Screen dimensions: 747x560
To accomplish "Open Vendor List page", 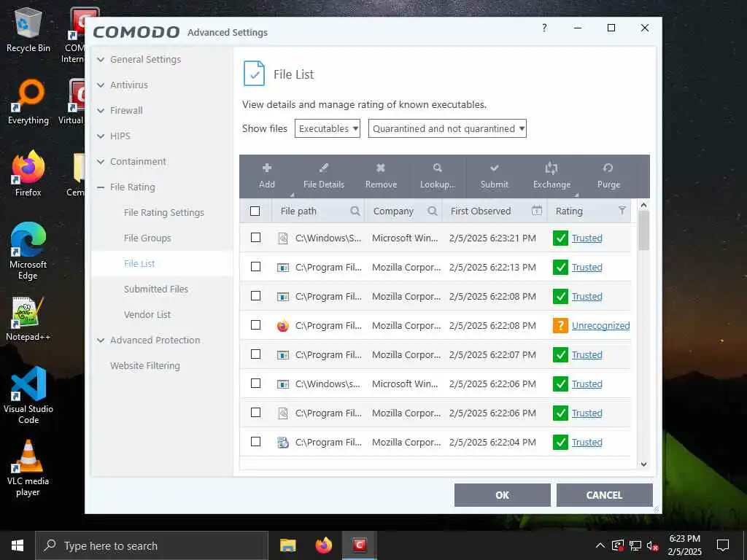I will click(x=147, y=315).
